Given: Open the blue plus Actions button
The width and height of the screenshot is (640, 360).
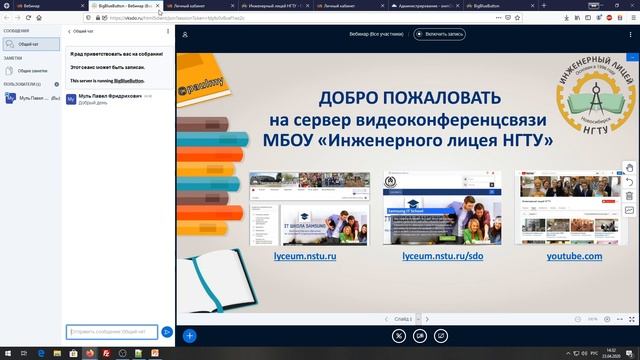Looking at the screenshot, I should pyautogui.click(x=189, y=336).
